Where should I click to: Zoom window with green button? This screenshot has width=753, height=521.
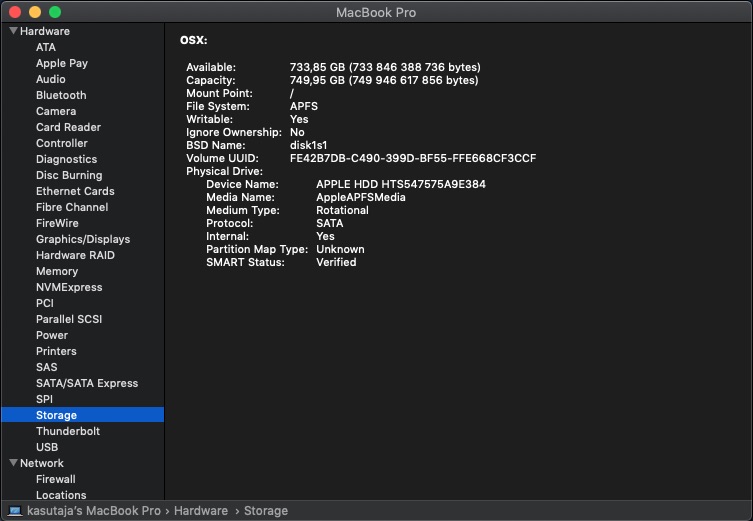pos(55,12)
